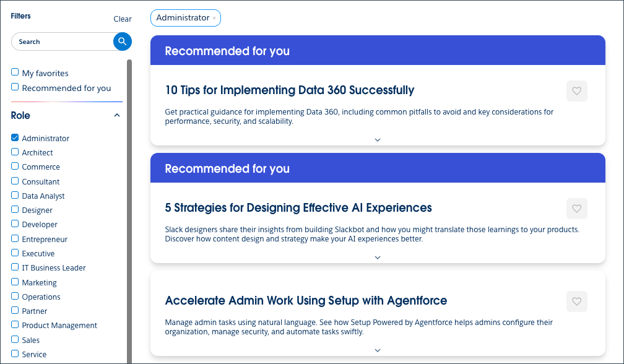Tick the Data Analyst role checkbox
This screenshot has width=624, height=364.
pos(15,195)
